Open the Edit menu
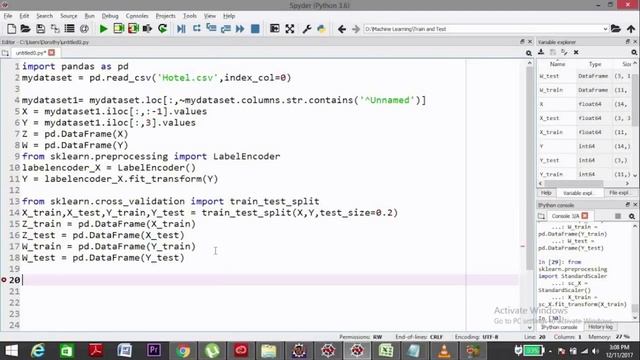 pos(24,16)
